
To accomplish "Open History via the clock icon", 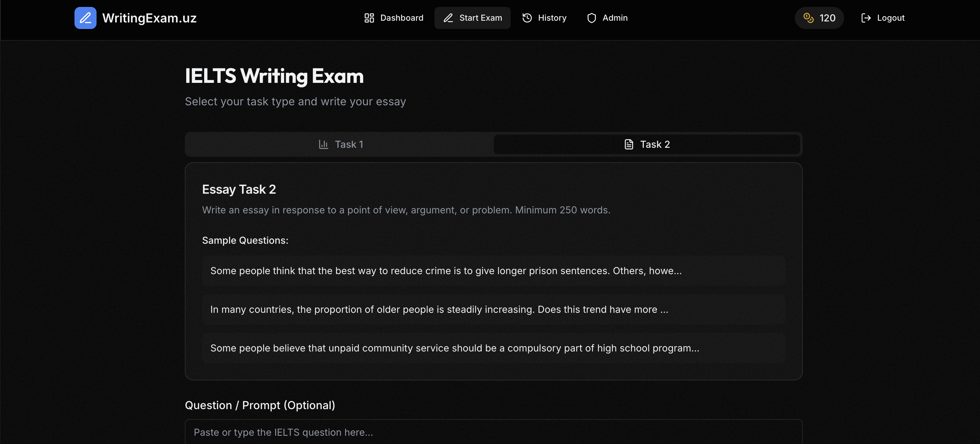I will pyautogui.click(x=526, y=18).
